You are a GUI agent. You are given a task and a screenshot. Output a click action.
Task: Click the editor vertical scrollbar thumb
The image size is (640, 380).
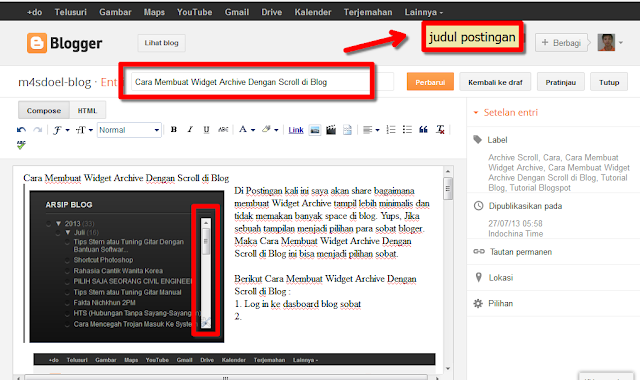(x=448, y=189)
